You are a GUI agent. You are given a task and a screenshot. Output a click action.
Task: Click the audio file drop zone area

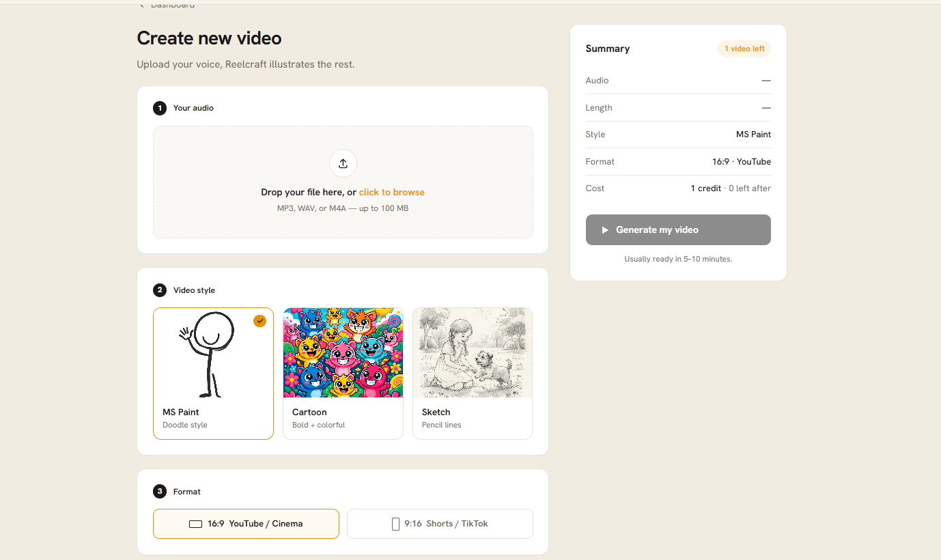pyautogui.click(x=343, y=182)
